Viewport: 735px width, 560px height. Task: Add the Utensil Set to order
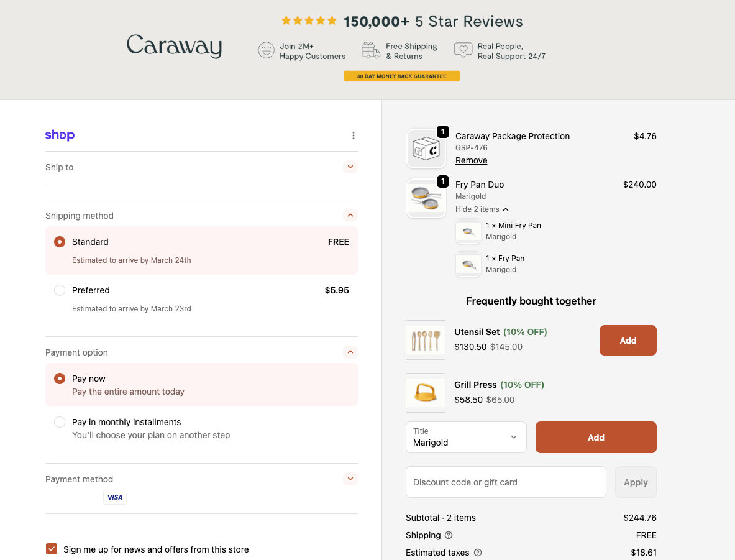628,340
